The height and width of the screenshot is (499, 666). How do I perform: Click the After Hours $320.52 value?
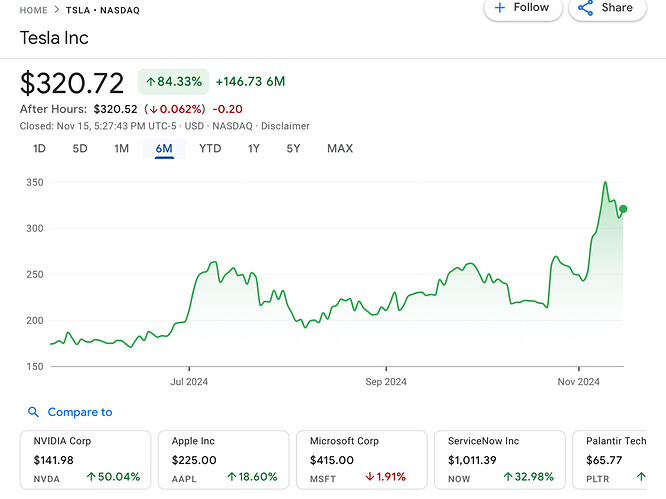pyautogui.click(x=116, y=109)
